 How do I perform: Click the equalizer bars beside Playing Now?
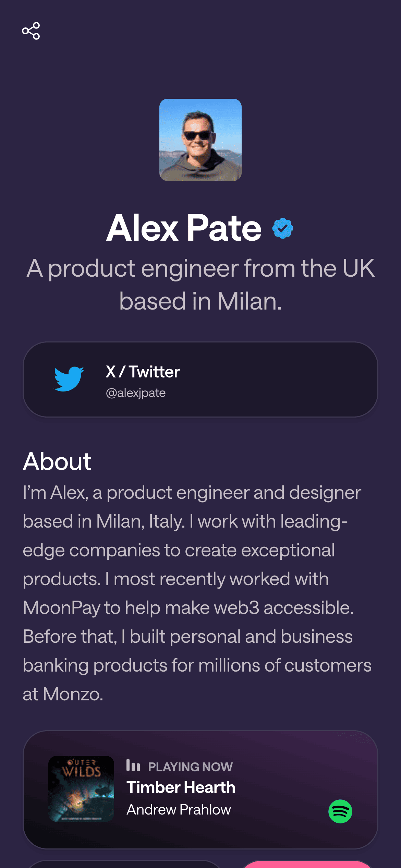133,765
